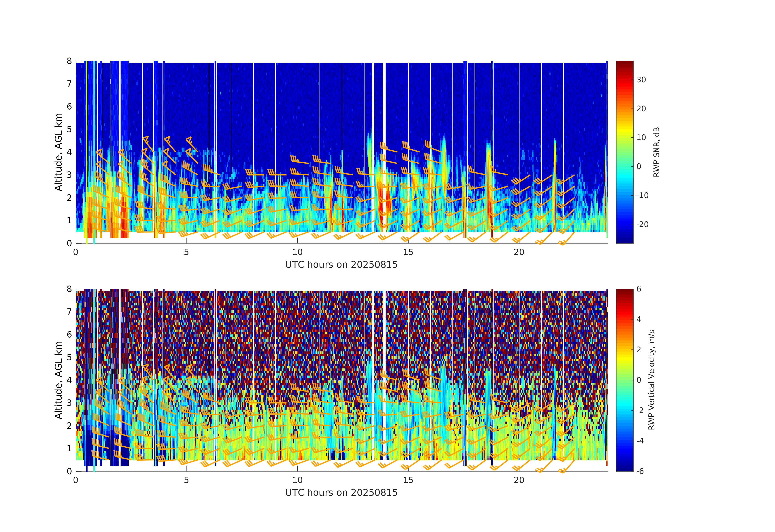Click hour 10 tick on top x-axis

click(x=297, y=252)
